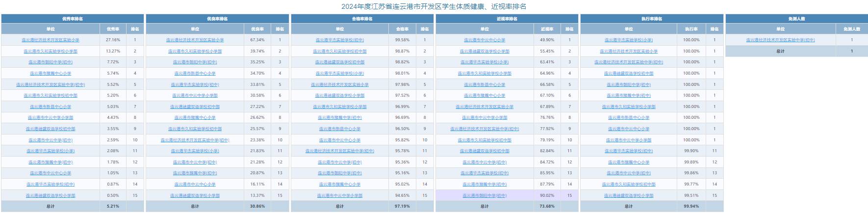
Task: Open 连云港市中云中学小学部 in 优良率排名 table
Action: 195,96
